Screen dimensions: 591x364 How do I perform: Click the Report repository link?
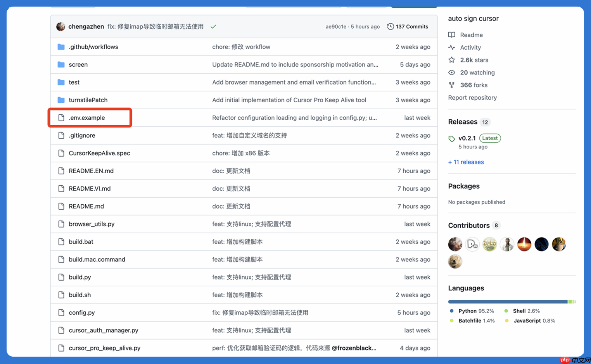472,98
